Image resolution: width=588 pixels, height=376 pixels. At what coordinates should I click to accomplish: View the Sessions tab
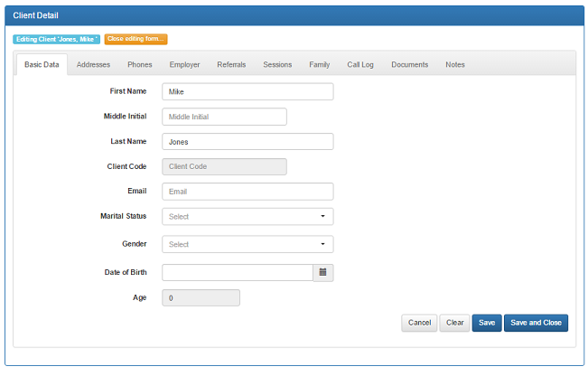tap(277, 65)
